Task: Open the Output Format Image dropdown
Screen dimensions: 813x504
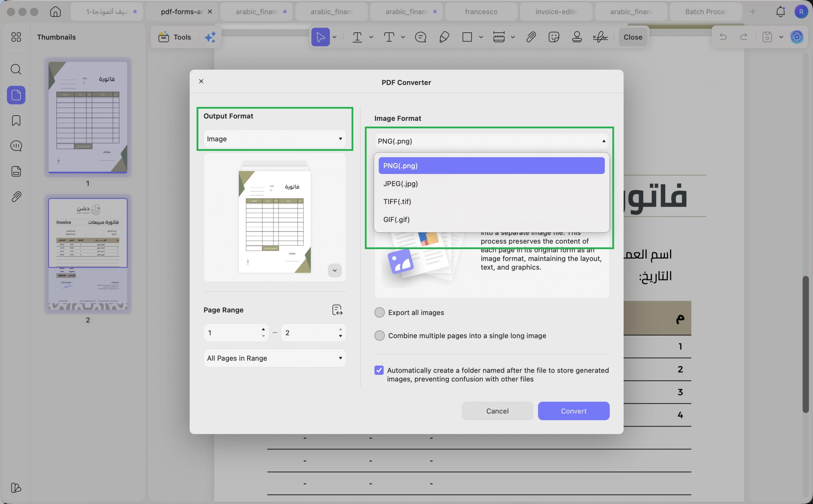Action: point(275,139)
